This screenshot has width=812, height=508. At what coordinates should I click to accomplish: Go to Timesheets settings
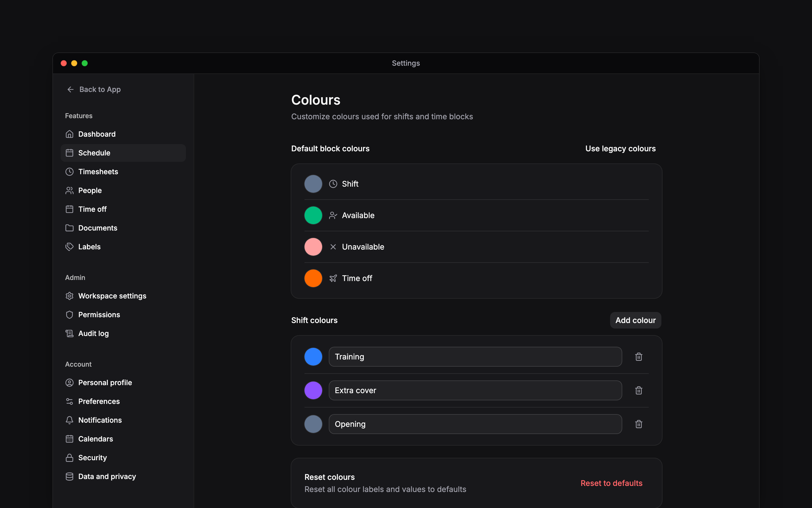pos(123,172)
